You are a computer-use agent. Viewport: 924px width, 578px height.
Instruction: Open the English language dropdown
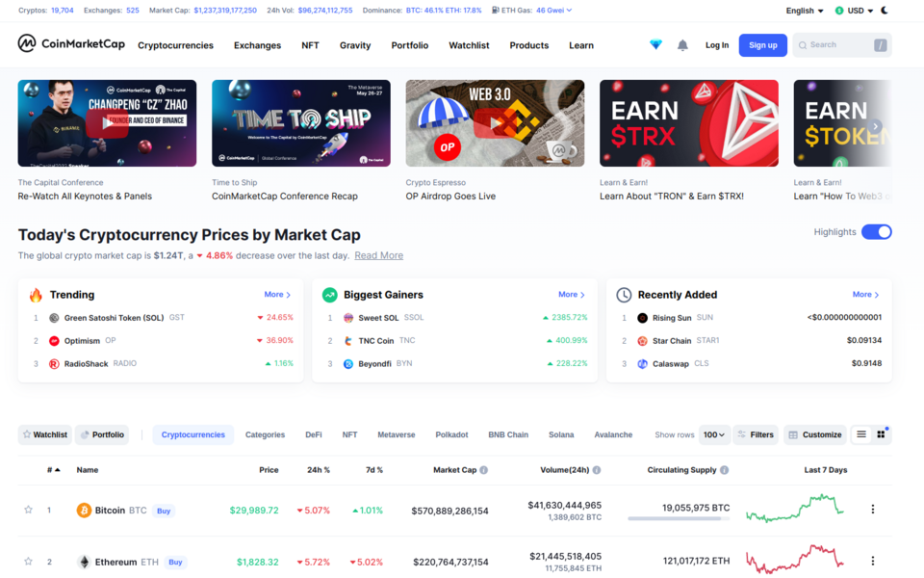coord(805,11)
